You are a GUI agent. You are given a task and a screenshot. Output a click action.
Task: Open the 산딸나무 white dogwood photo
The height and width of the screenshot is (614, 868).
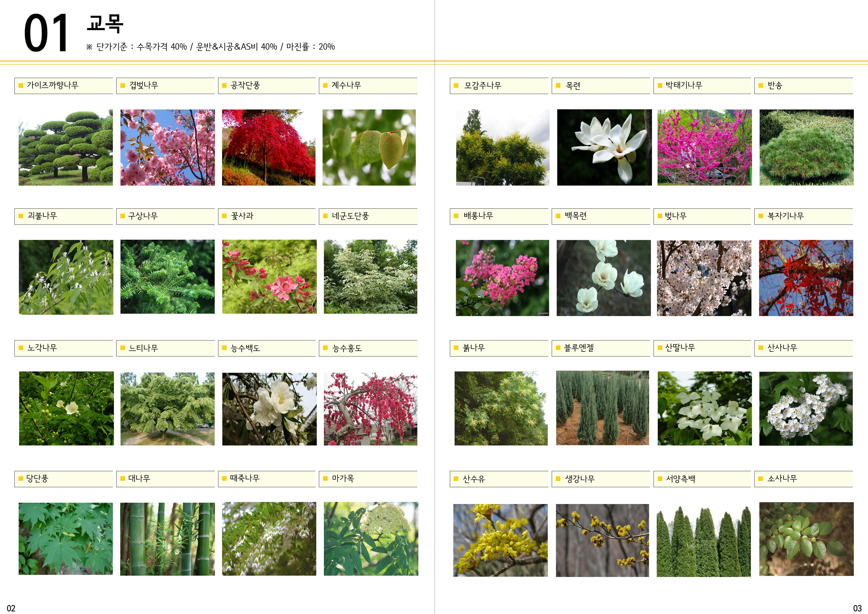tap(705, 408)
